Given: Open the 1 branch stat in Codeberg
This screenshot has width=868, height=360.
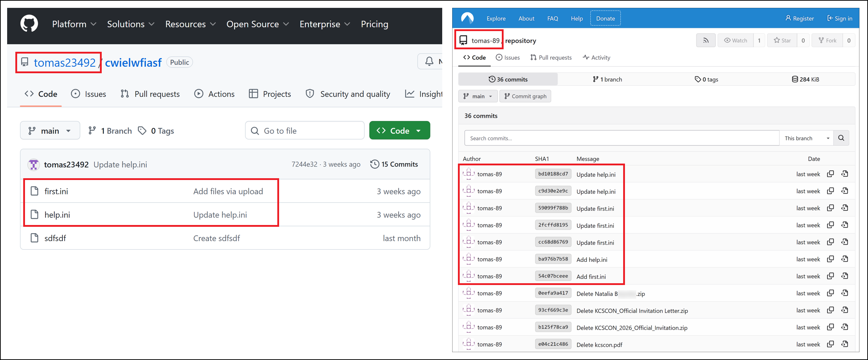Looking at the screenshot, I should tap(607, 79).
